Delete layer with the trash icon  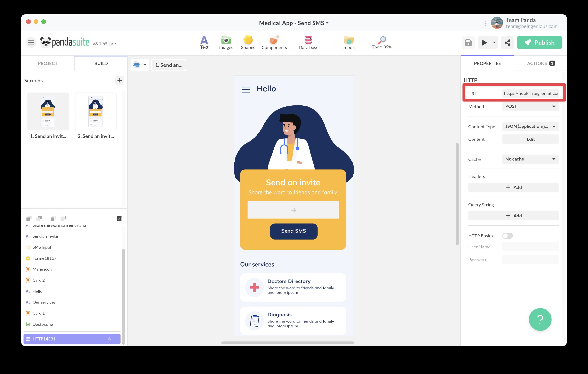[119, 218]
